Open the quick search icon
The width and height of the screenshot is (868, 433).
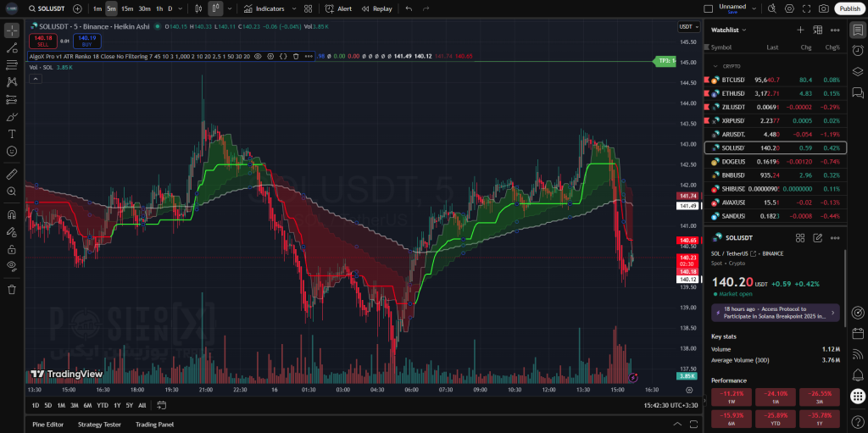coord(772,8)
